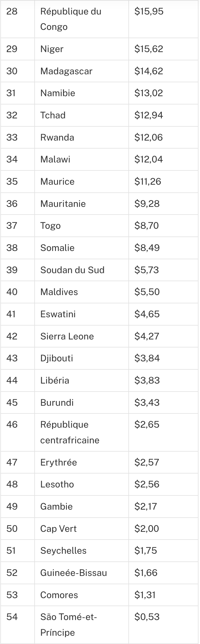The width and height of the screenshot is (200, 644).
Task: Click République centrafricaine entry
Action: click(x=70, y=432)
